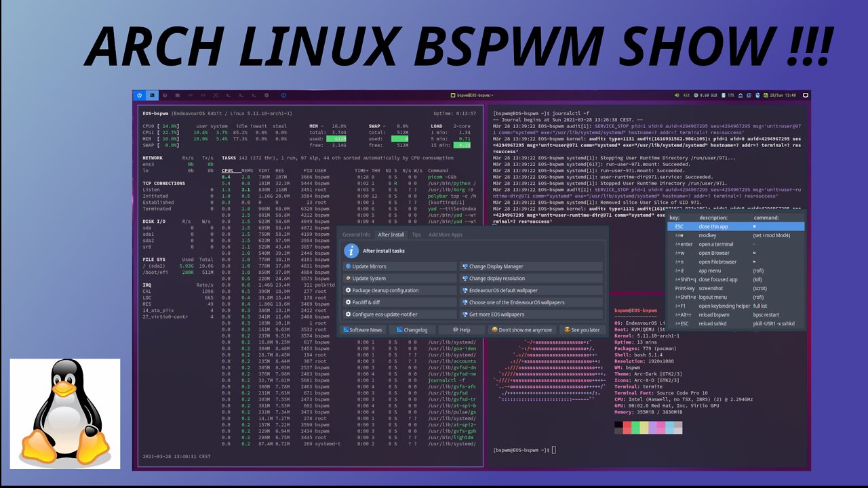
Task: Click the Update Mirrors button
Action: pos(399,266)
